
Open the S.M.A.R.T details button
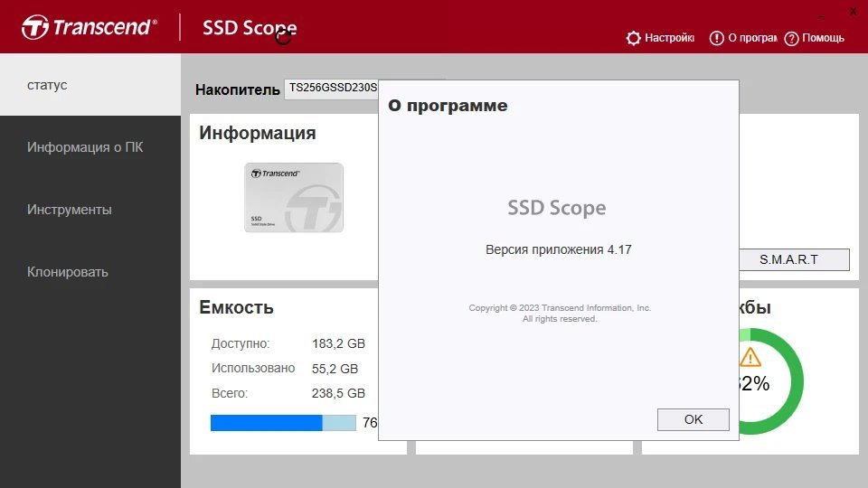pos(795,259)
